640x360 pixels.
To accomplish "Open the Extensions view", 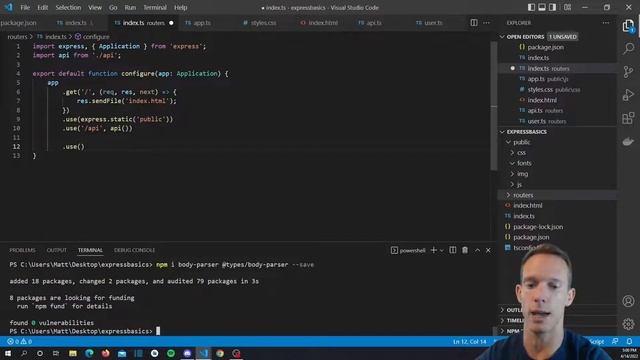I will (x=628, y=118).
